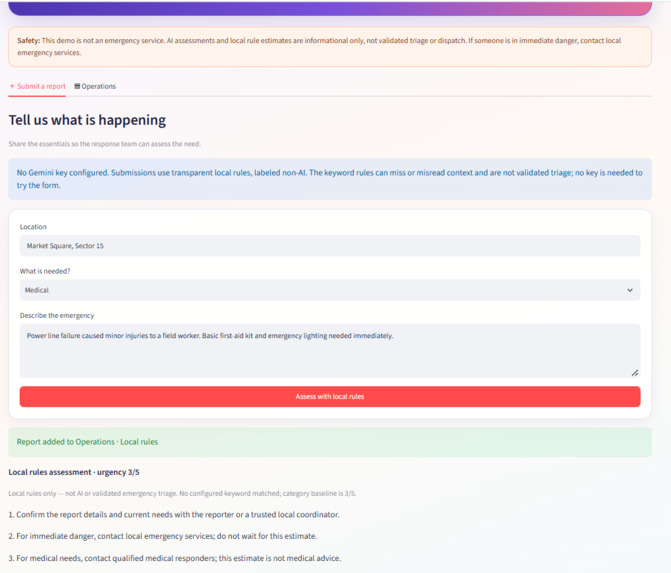Click the No Gemini key configured notice
671x573 pixels.
[330, 179]
